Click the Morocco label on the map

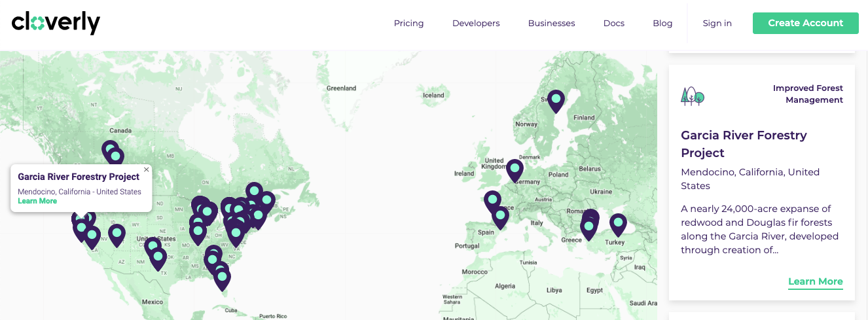pos(475,272)
